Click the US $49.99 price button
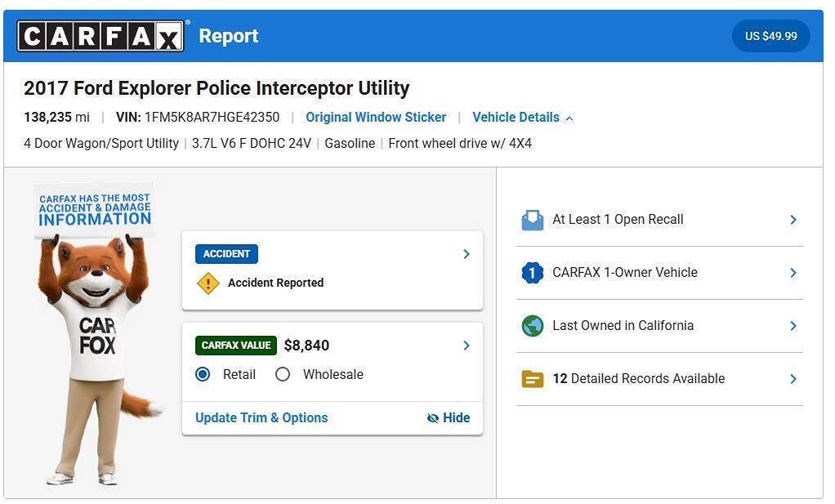The image size is (835, 504). (771, 36)
